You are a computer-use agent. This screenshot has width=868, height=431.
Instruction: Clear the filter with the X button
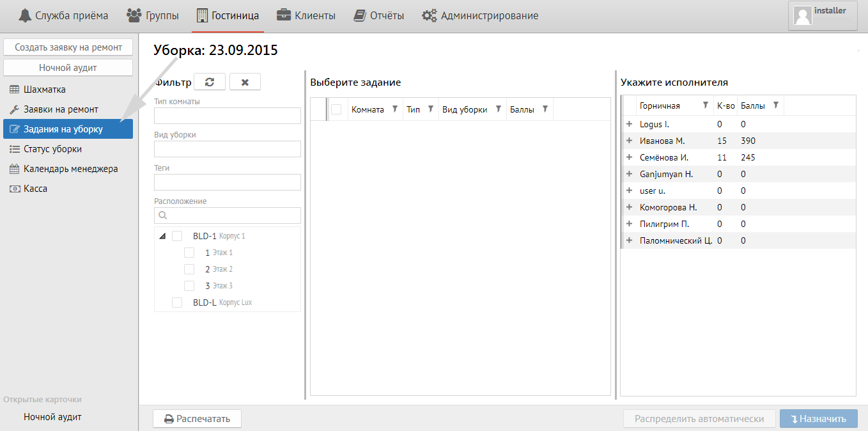(x=245, y=82)
